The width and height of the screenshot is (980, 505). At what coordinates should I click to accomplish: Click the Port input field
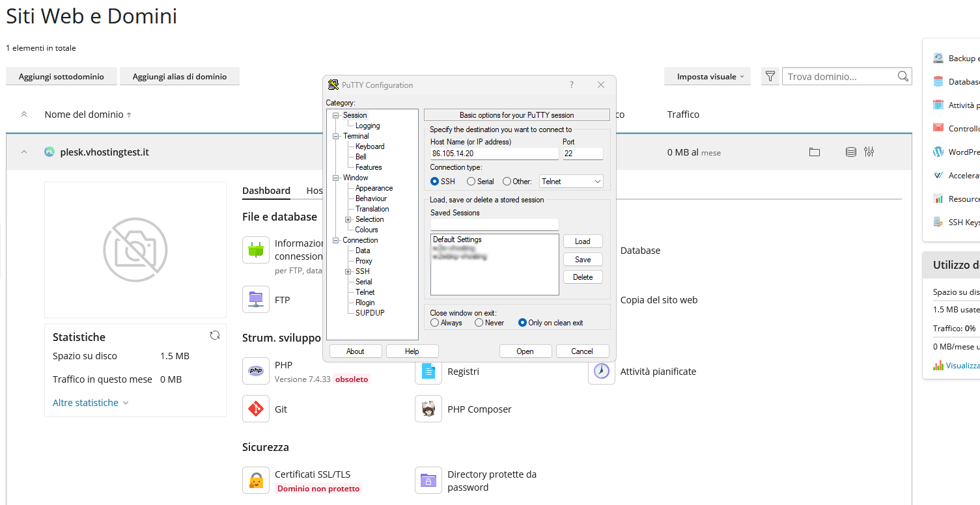coord(583,154)
